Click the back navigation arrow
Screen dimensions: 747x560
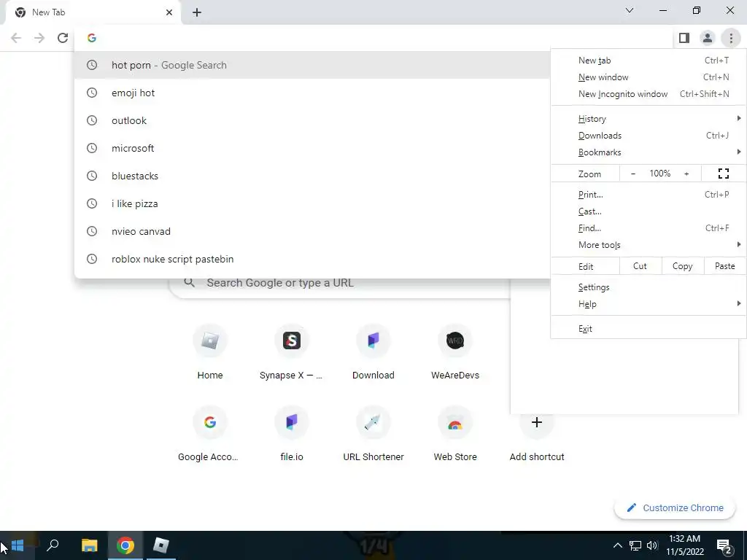tap(16, 38)
